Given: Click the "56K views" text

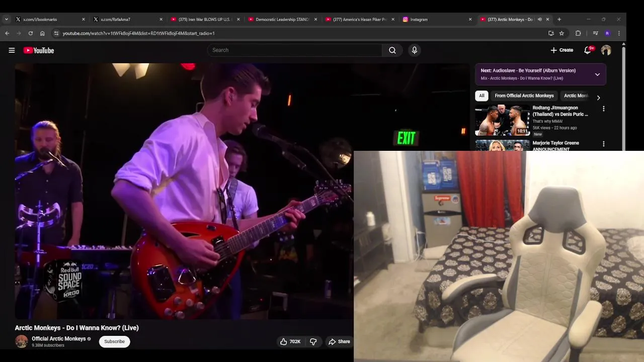Looking at the screenshot, I should pyautogui.click(x=542, y=128).
